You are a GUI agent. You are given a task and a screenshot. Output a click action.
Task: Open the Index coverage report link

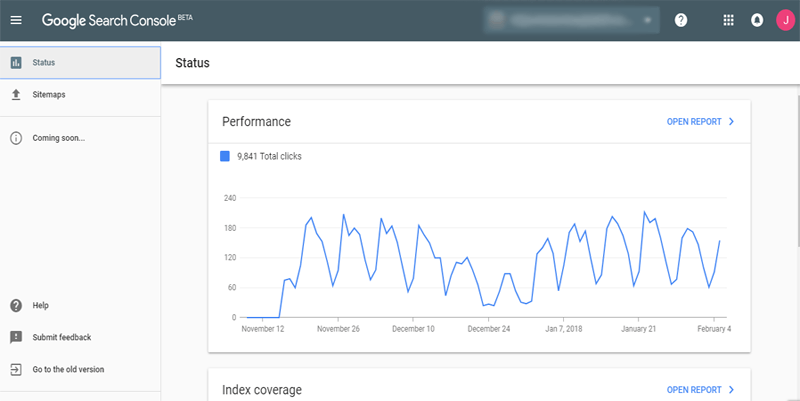point(694,390)
